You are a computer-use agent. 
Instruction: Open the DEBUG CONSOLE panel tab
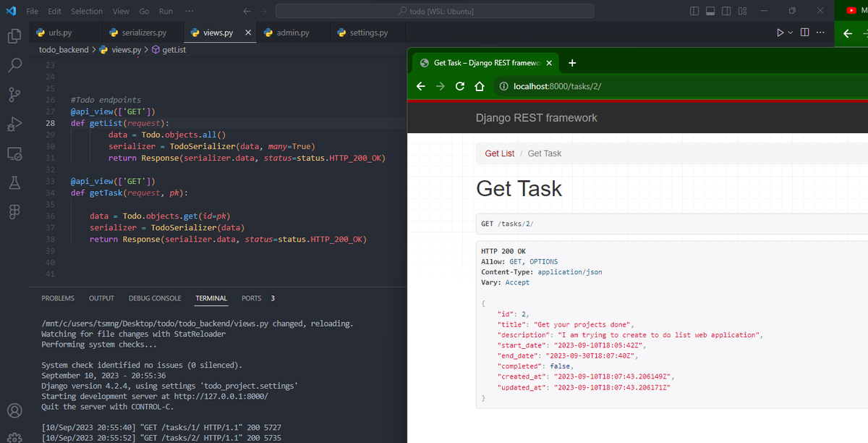[x=155, y=298]
